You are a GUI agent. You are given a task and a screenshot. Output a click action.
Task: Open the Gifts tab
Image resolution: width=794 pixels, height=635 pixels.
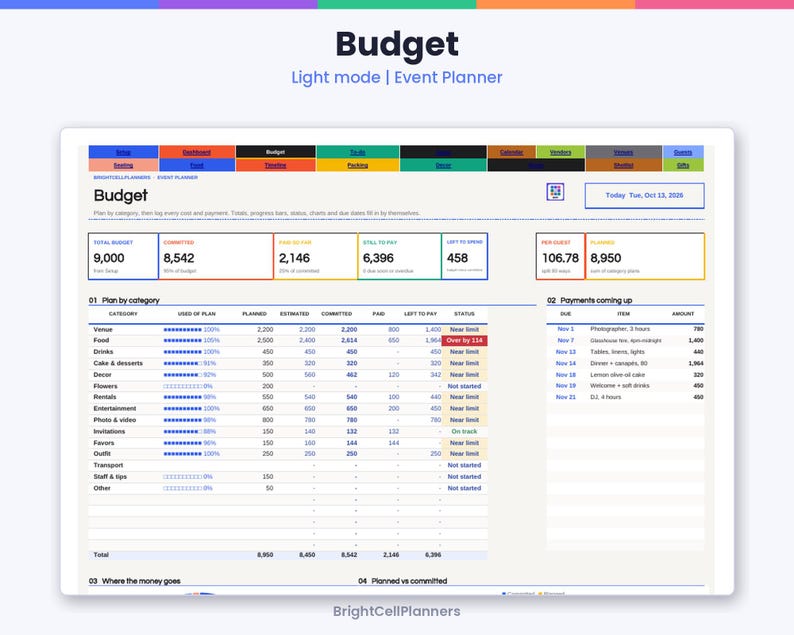point(683,165)
